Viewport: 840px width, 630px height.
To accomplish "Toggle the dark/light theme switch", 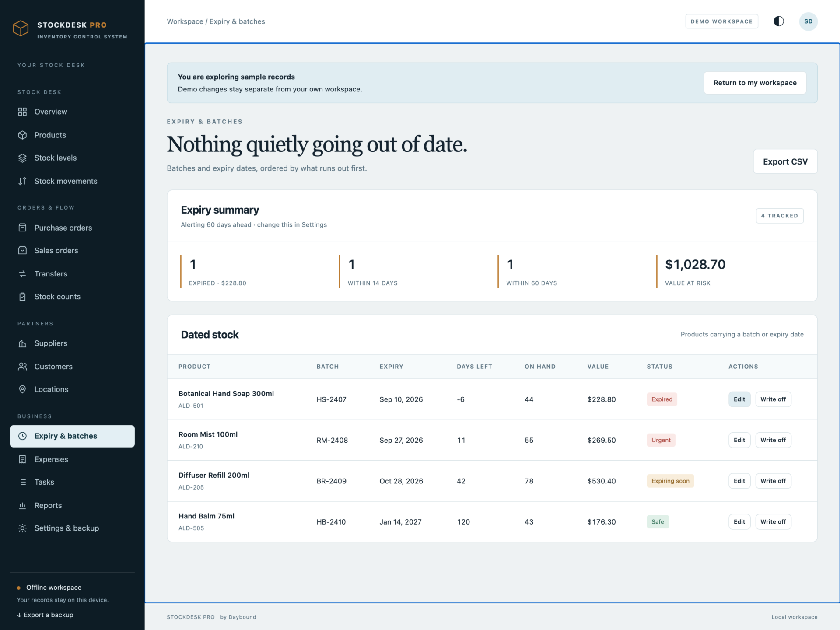I will click(778, 21).
